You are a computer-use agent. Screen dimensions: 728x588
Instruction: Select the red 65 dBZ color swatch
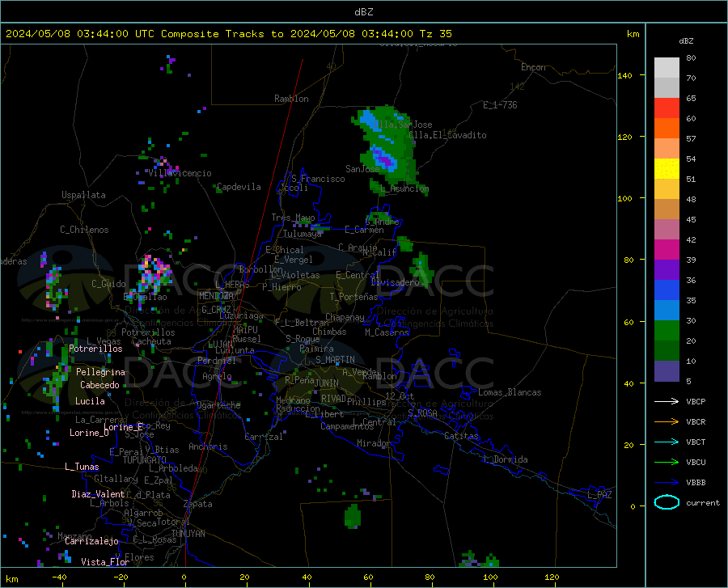(667, 108)
